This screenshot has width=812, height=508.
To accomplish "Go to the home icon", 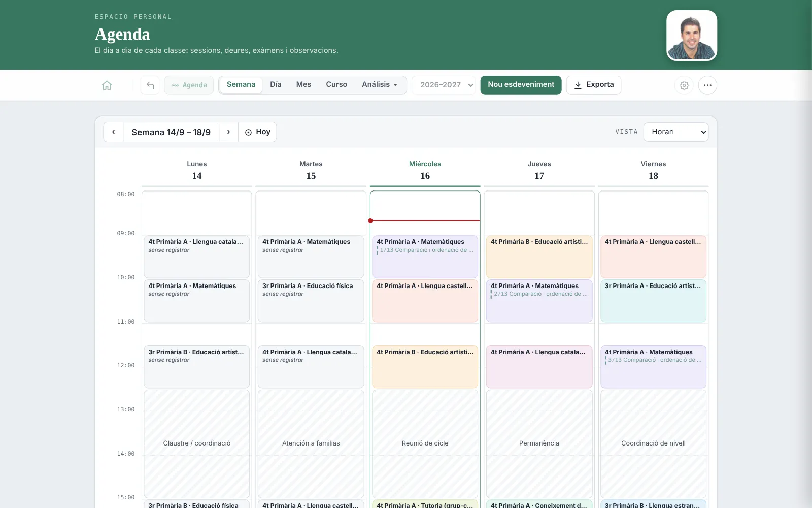I will 107,85.
